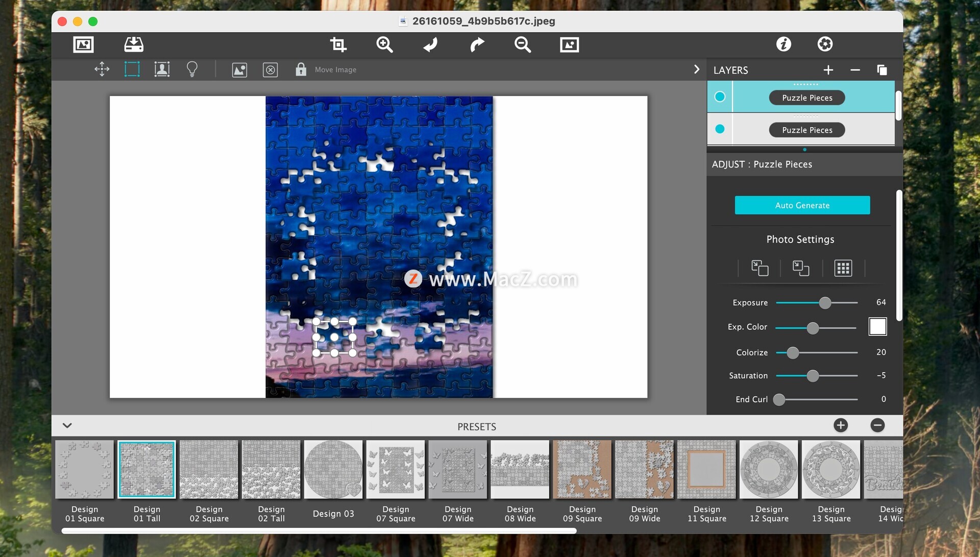
Task: Click the Auto Generate button
Action: [x=802, y=205]
